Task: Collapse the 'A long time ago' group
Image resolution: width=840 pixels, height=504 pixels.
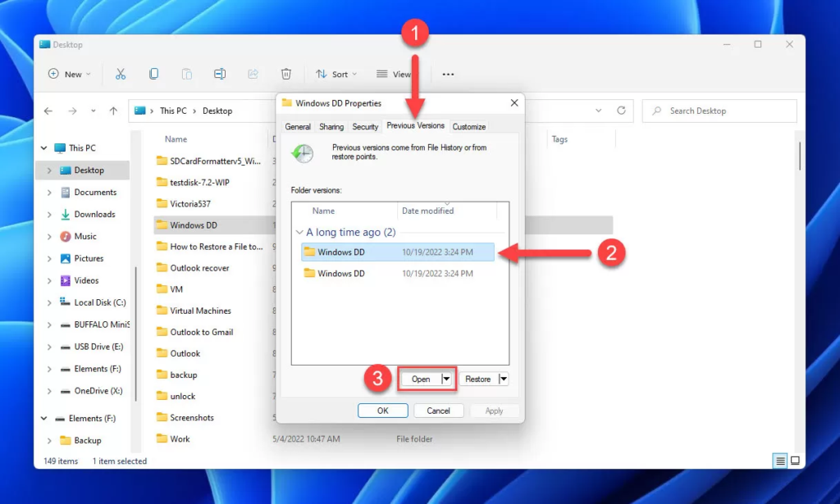Action: pyautogui.click(x=299, y=232)
